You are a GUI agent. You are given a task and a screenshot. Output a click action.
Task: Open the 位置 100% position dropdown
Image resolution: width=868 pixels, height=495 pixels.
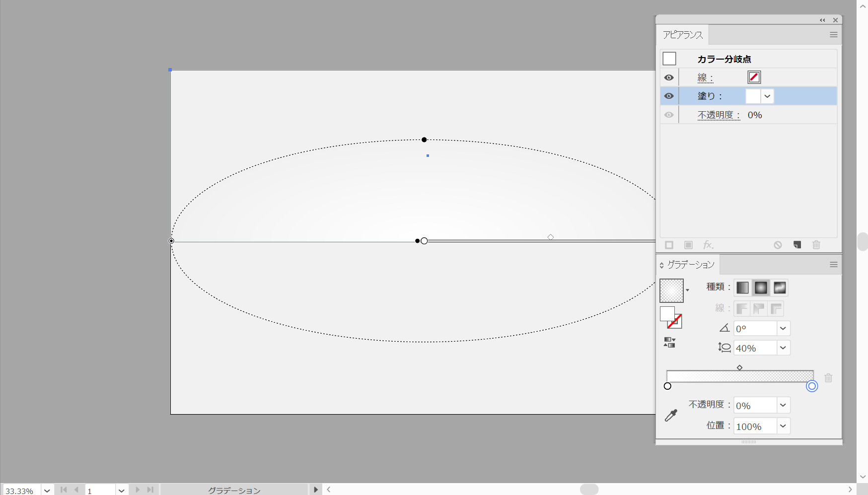coord(783,426)
